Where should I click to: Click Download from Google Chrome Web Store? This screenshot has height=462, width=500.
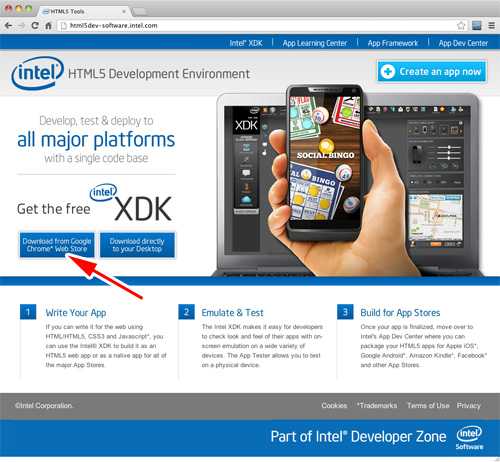[57, 245]
